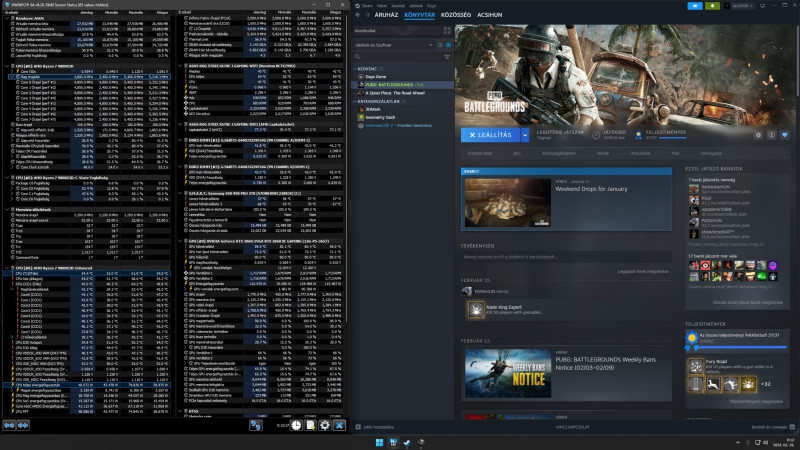Collapse the Memória időzítések section in HWiNFO
Image resolution: width=800 pixels, height=450 pixels.
(x=7, y=209)
